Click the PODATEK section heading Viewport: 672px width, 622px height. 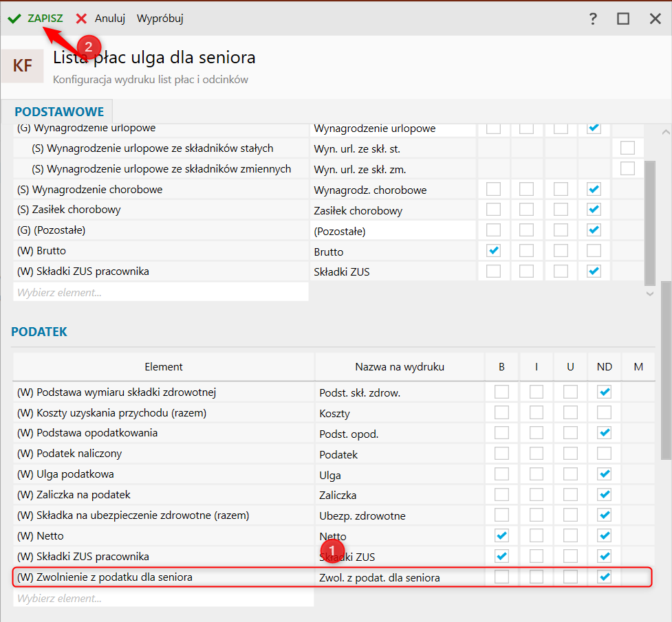coord(39,331)
